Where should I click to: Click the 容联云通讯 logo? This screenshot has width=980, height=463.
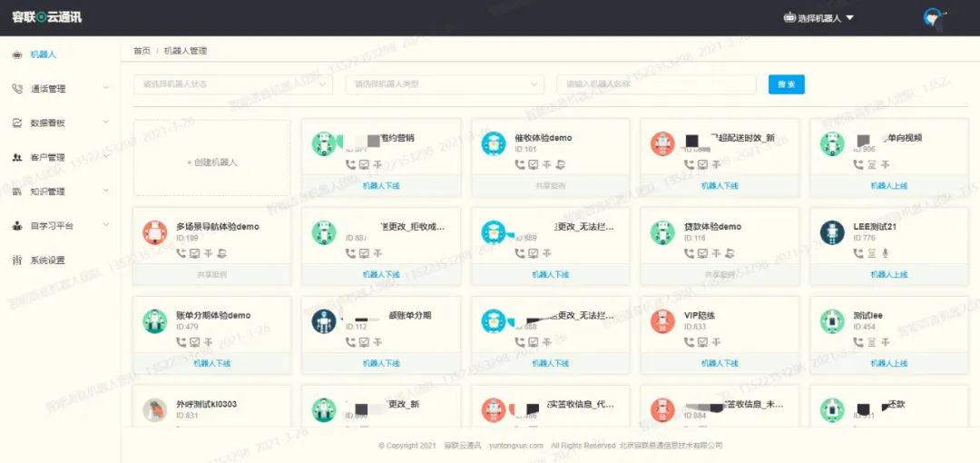[x=46, y=17]
